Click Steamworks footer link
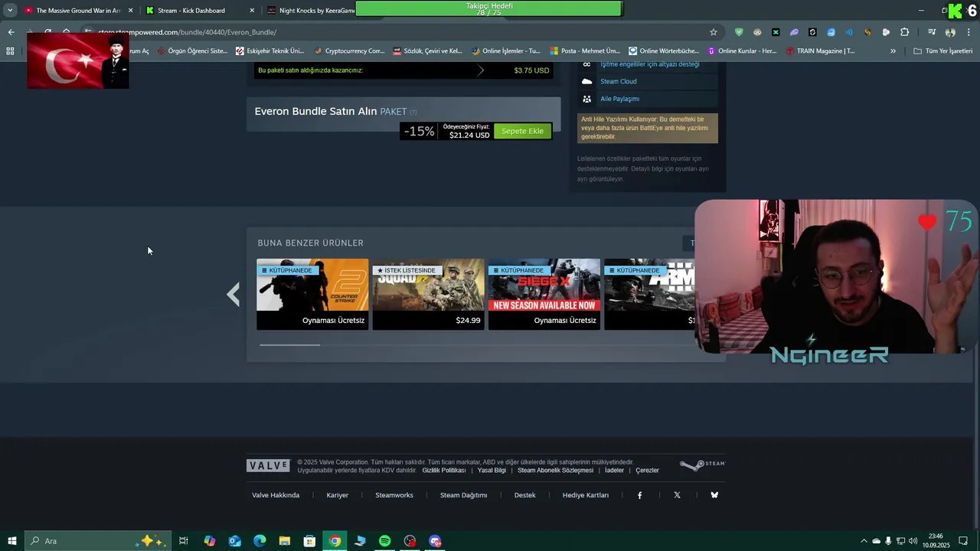The width and height of the screenshot is (980, 551). (x=394, y=495)
